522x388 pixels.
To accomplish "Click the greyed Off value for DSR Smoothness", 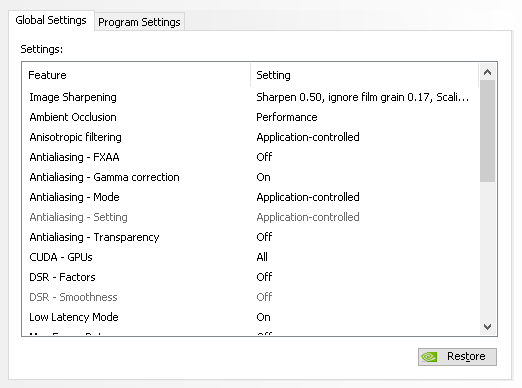I will [264, 297].
